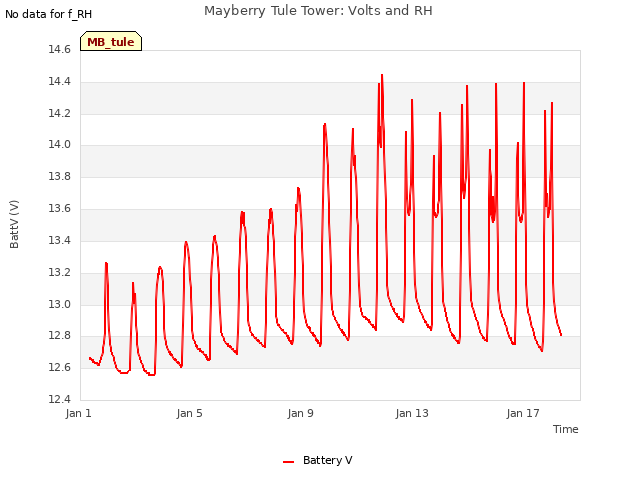
Task: Click the BattV (V) y-axis label
Action: click(x=14, y=224)
